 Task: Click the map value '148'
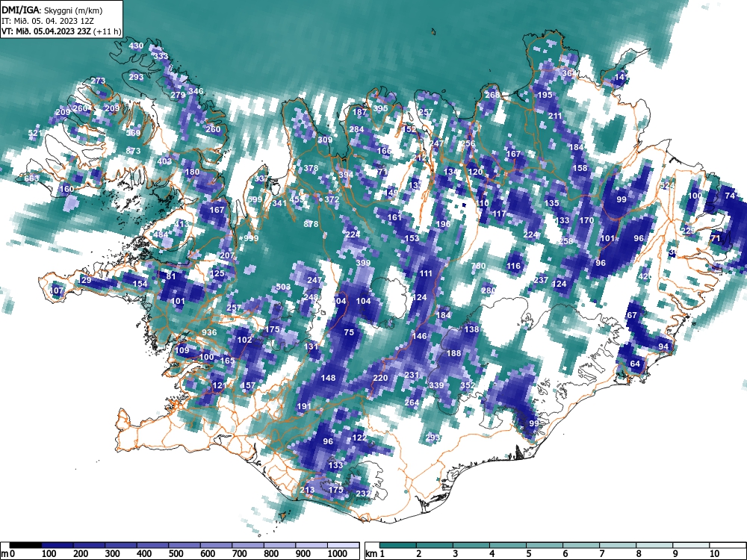tap(328, 378)
